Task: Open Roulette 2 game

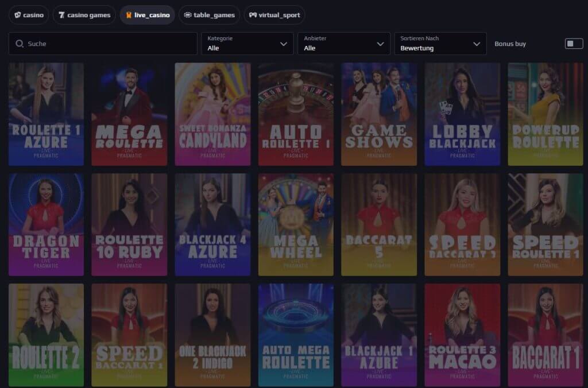Action: click(46, 335)
